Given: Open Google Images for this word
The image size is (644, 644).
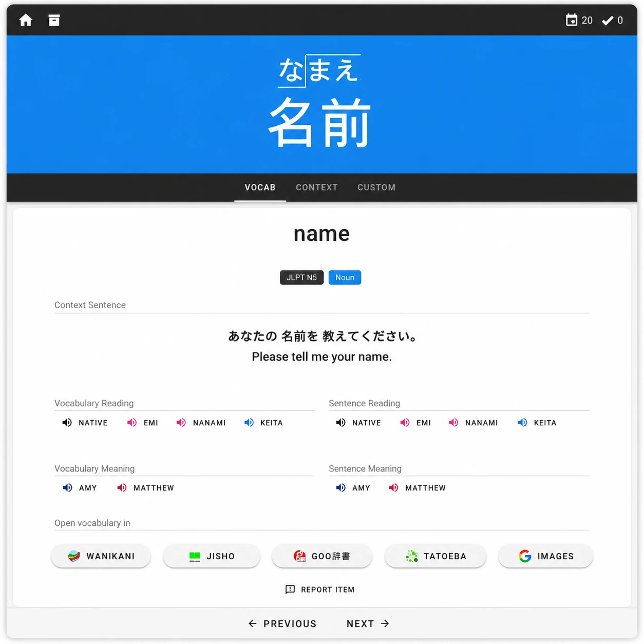Looking at the screenshot, I should point(546,556).
